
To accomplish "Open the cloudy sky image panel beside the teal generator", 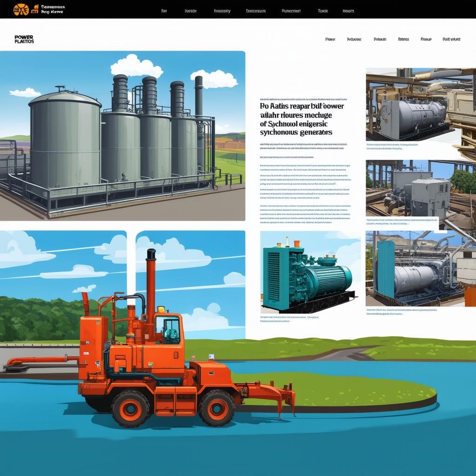I will [191, 270].
